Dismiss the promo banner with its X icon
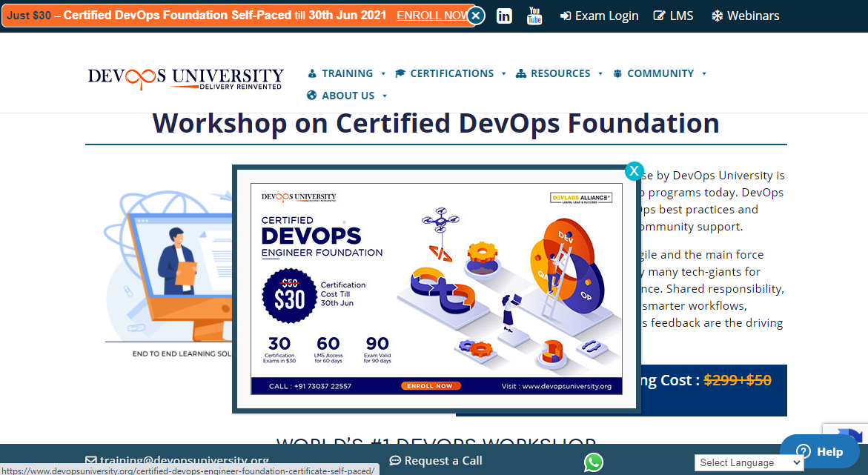 pyautogui.click(x=475, y=14)
